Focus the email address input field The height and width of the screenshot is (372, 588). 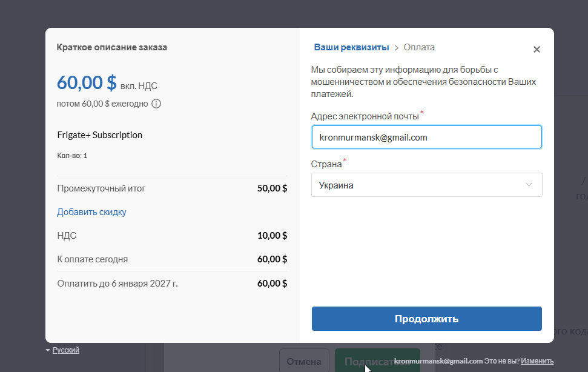(426, 137)
